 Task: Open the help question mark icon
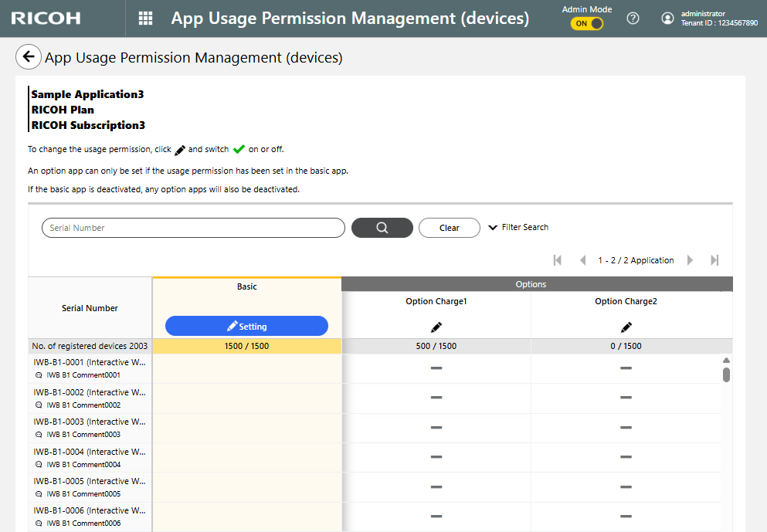click(633, 19)
